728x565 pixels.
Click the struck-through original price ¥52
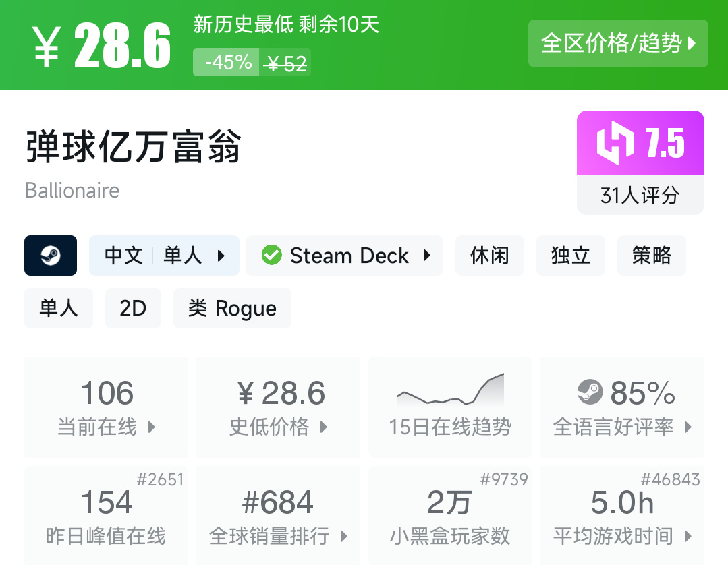point(285,63)
